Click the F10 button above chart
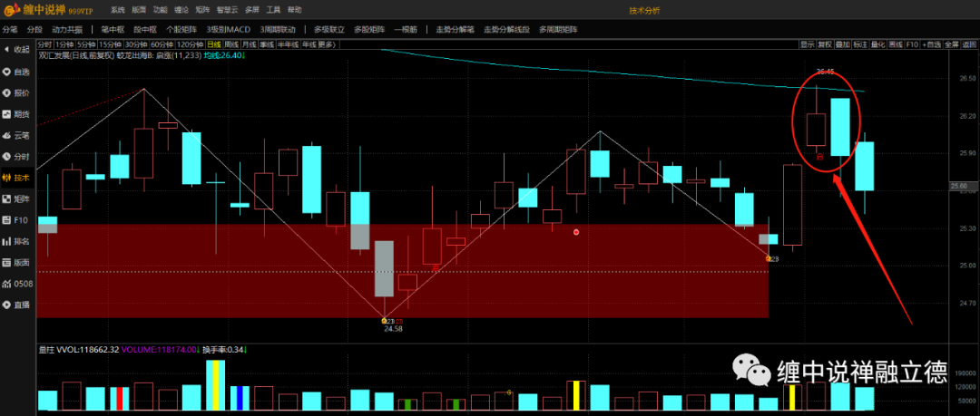Screen dimensions: 980x416 912,44
